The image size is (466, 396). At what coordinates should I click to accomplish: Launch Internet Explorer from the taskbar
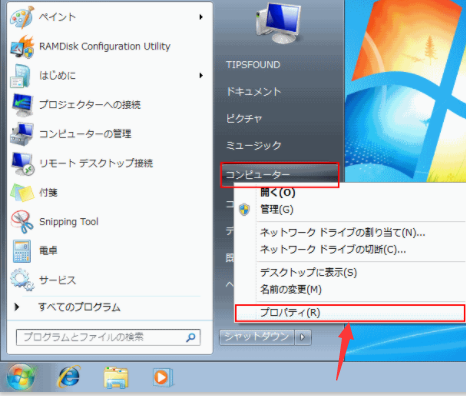pos(69,377)
